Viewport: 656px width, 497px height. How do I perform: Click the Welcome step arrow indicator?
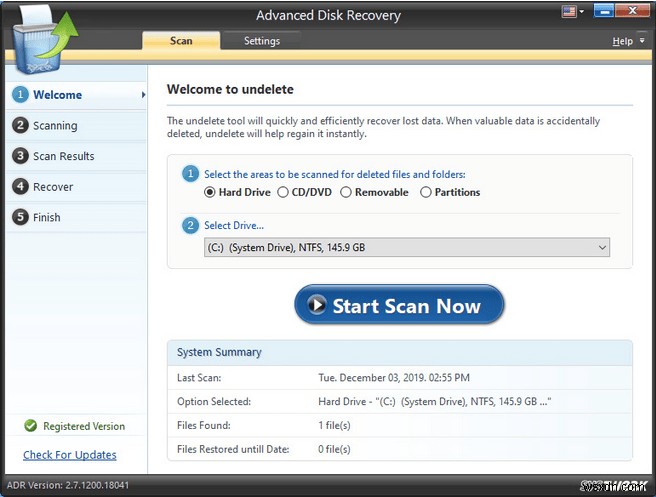(143, 95)
